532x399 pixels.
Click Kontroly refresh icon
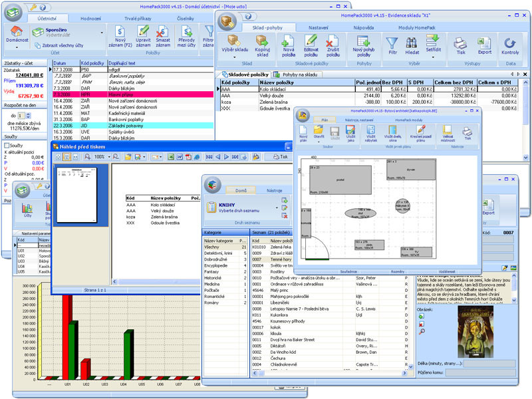(x=509, y=43)
